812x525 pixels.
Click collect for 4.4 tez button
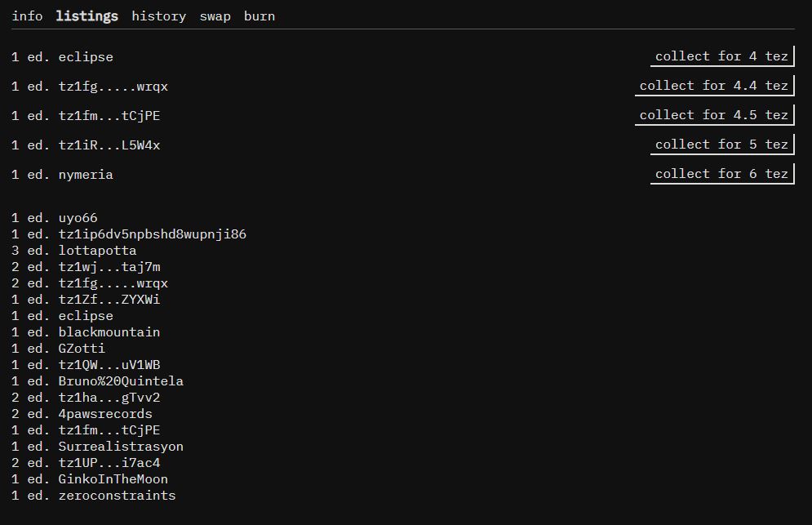pyautogui.click(x=714, y=86)
